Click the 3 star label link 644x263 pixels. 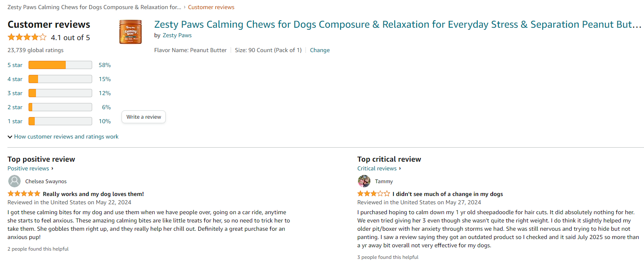click(x=15, y=93)
